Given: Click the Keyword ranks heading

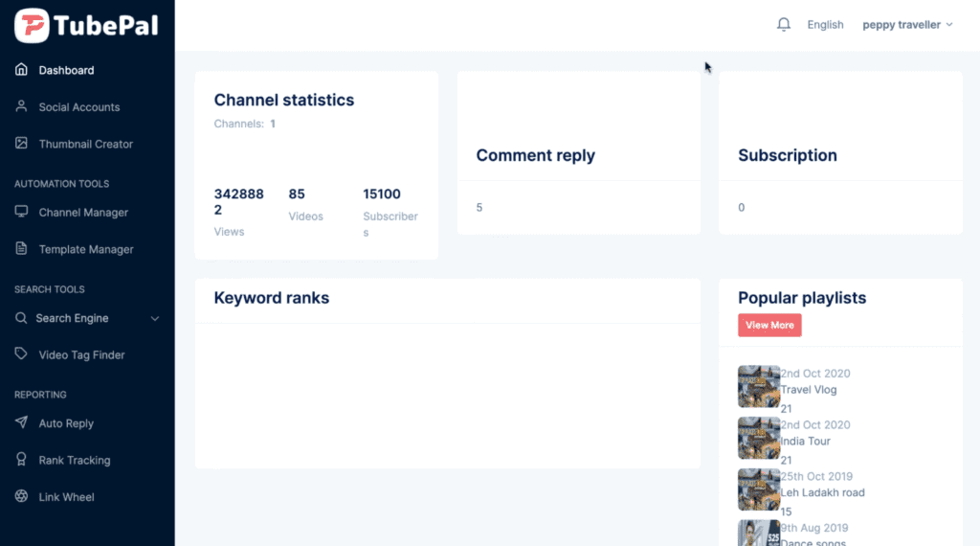Looking at the screenshot, I should coord(271,298).
